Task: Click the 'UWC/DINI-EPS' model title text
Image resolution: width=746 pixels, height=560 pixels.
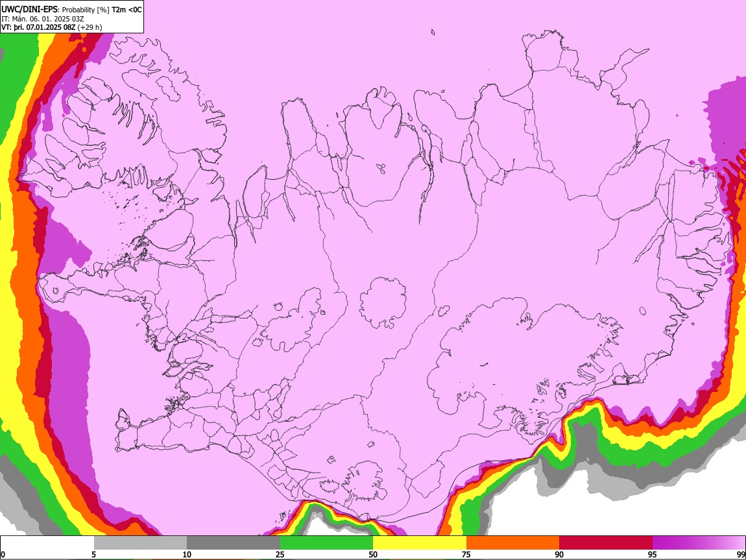Action: click(30, 10)
